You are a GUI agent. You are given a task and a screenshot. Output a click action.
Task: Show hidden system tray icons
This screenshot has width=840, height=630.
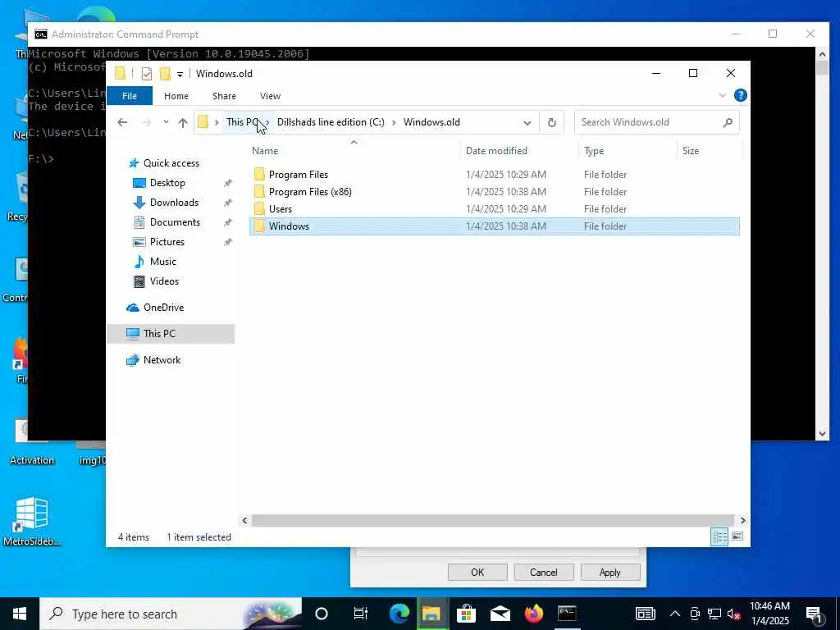tap(675, 614)
